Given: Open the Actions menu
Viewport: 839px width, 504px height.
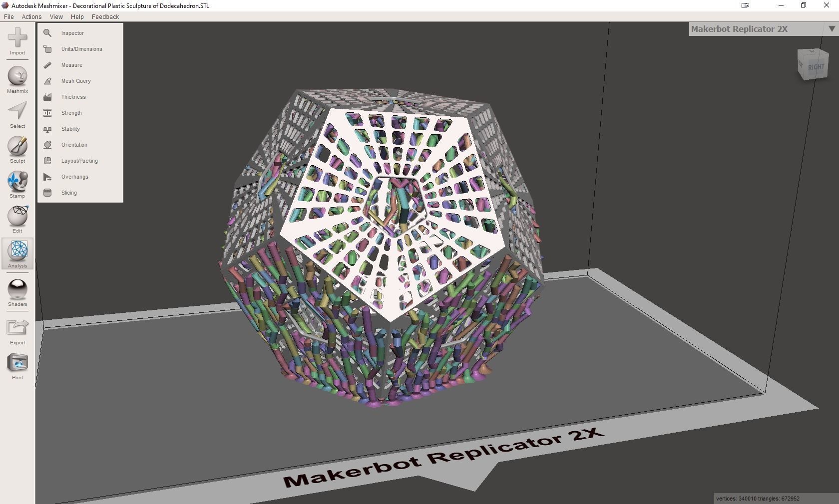Looking at the screenshot, I should click(31, 16).
